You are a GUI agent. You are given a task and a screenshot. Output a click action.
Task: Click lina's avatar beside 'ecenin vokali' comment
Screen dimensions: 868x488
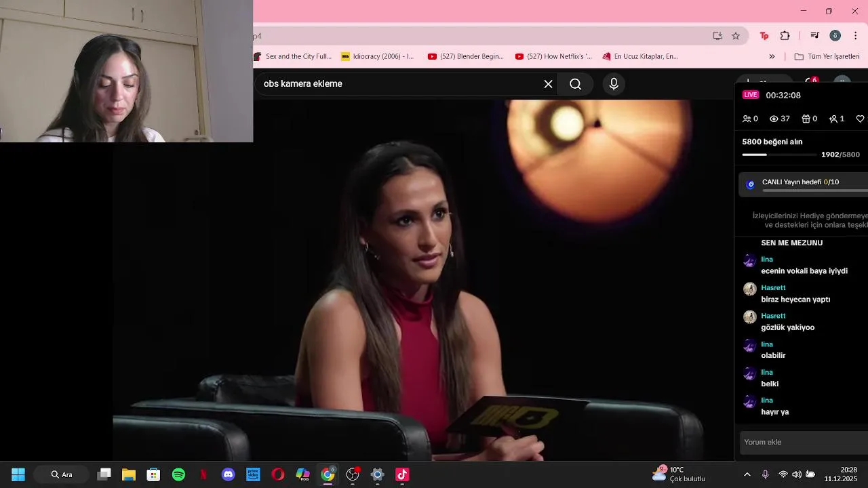(x=749, y=261)
